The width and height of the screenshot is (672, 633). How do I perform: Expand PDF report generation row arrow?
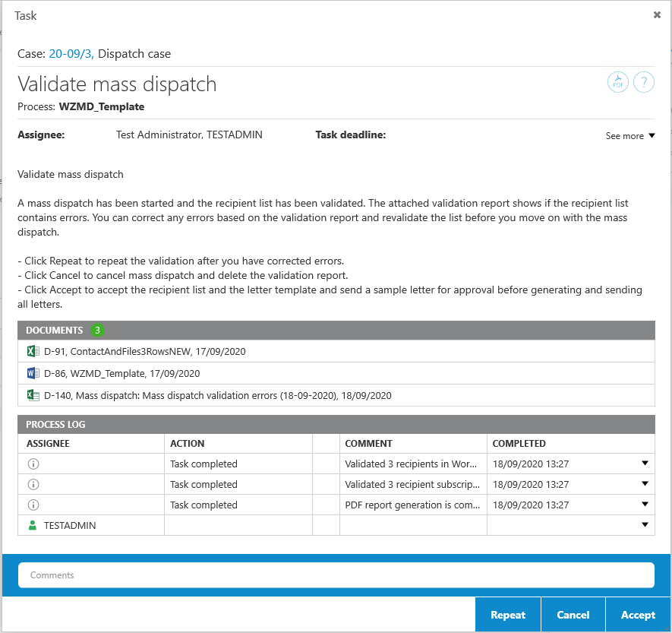click(x=645, y=505)
